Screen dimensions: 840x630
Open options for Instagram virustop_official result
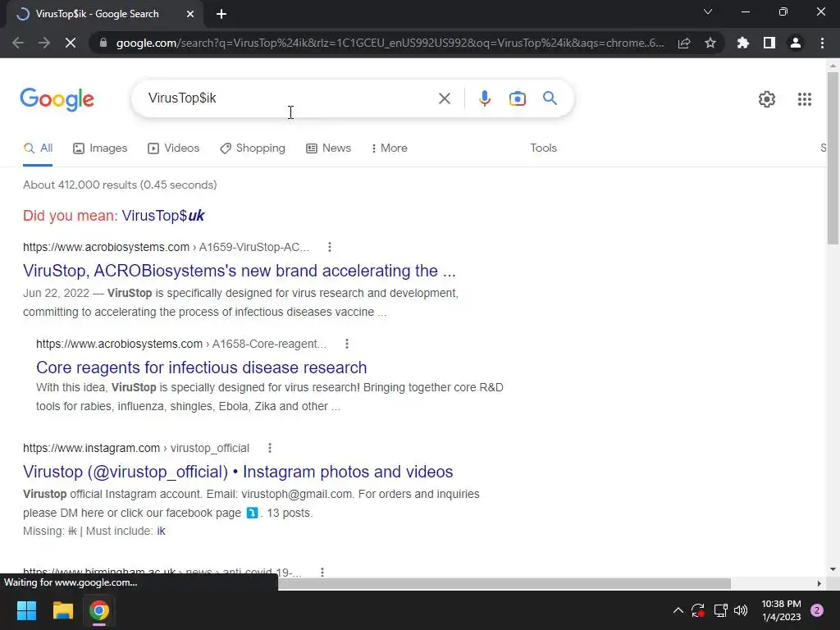[269, 448]
